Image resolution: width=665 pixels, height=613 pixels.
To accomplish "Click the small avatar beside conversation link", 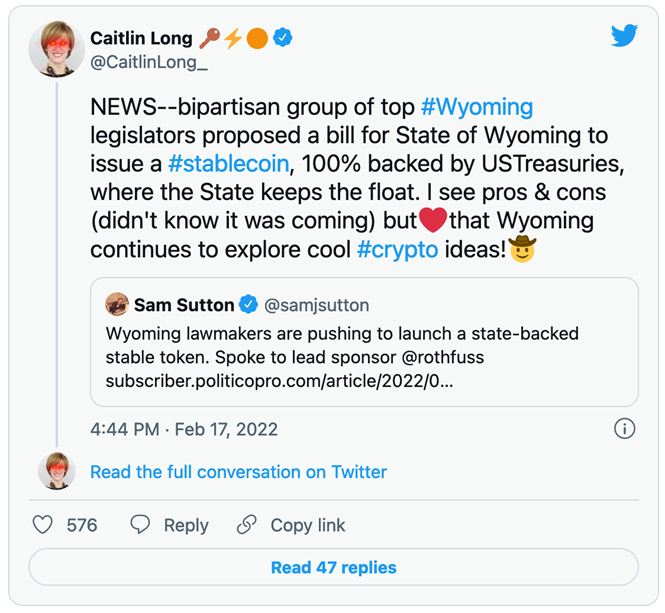I will [x=57, y=471].
